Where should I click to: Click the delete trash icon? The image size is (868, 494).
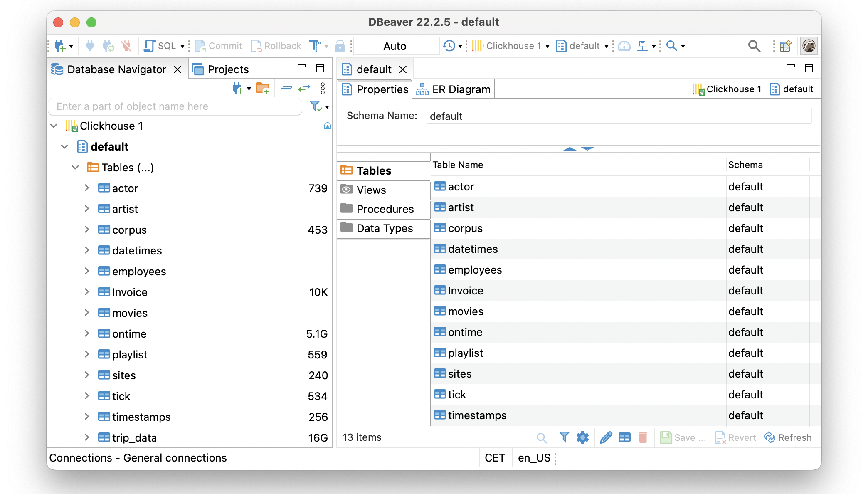point(643,437)
